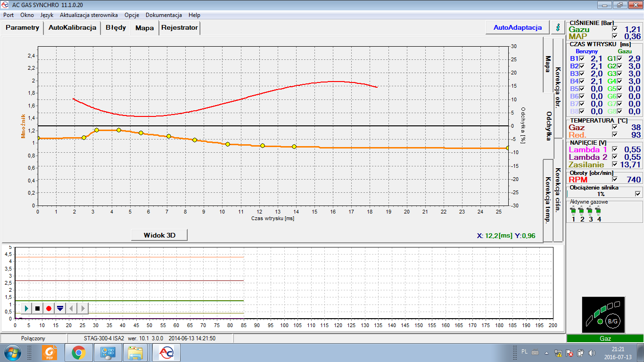
Task: Open the Opcje menu
Action: click(x=132, y=15)
